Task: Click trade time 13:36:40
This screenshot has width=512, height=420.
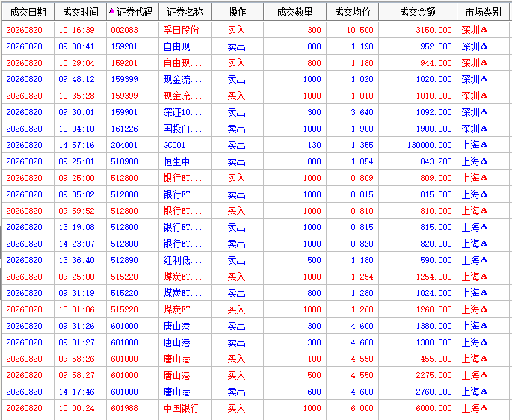Action: [x=76, y=260]
